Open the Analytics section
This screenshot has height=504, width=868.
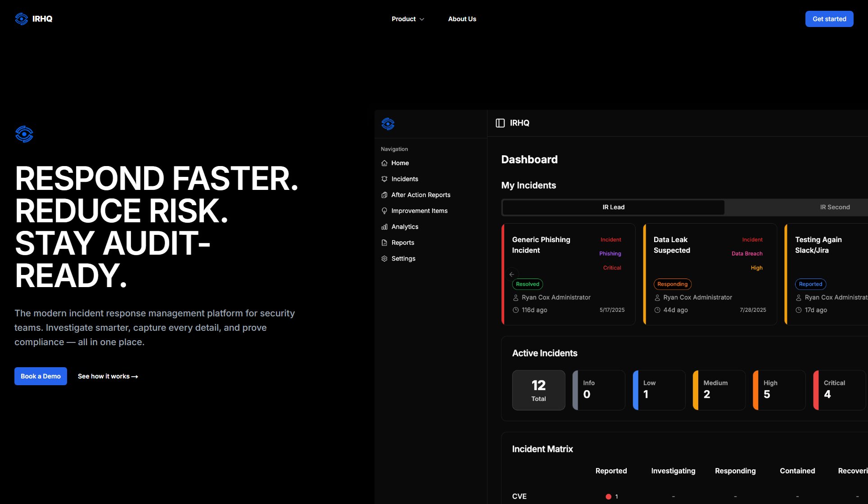coord(404,226)
